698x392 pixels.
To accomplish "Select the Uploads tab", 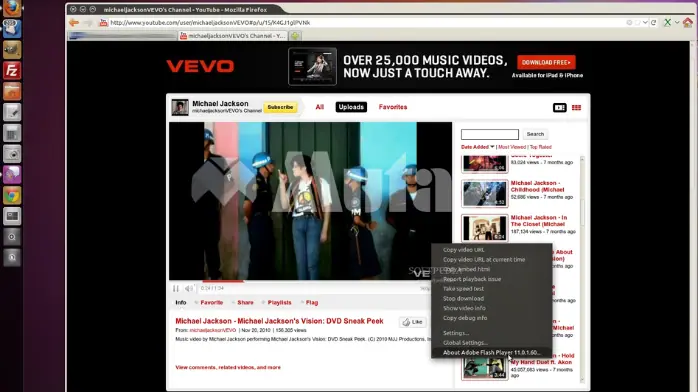I will (x=351, y=107).
